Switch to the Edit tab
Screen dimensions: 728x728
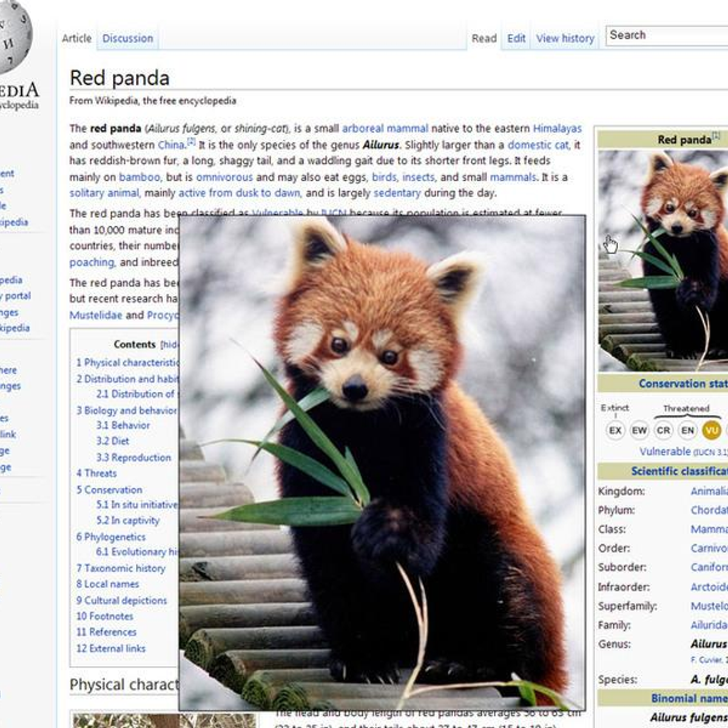(x=516, y=38)
